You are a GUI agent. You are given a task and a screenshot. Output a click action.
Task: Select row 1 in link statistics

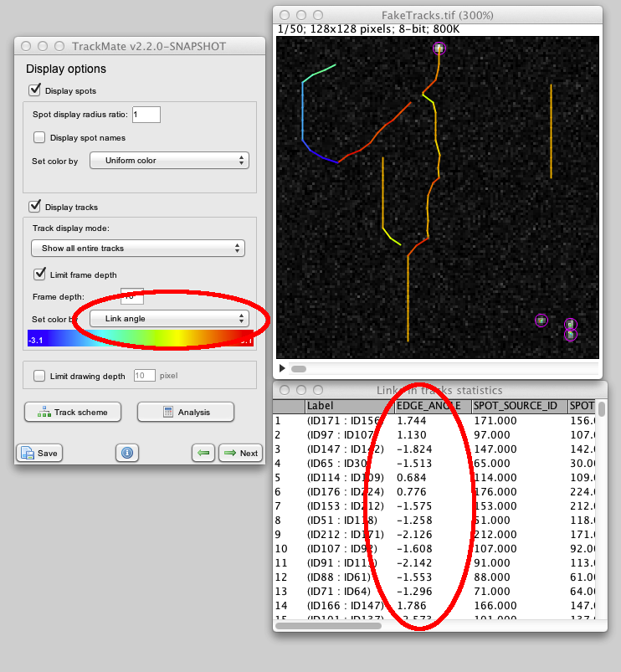click(434, 420)
